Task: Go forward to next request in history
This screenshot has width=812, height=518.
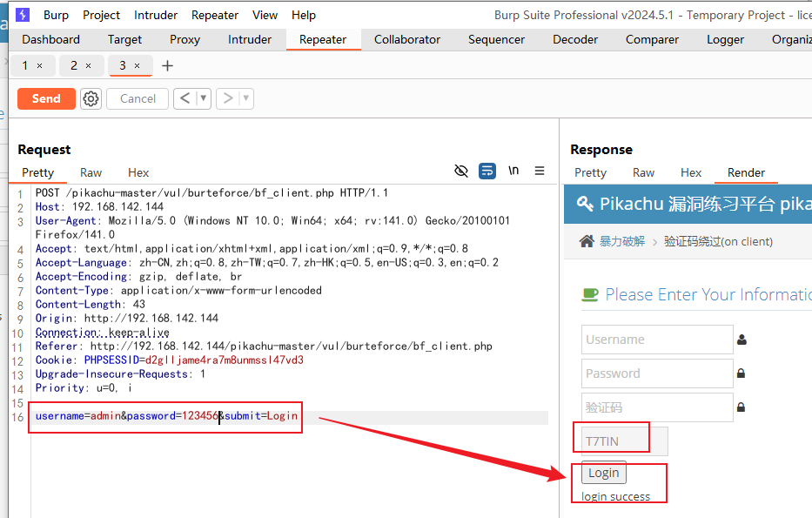Action: pos(228,98)
